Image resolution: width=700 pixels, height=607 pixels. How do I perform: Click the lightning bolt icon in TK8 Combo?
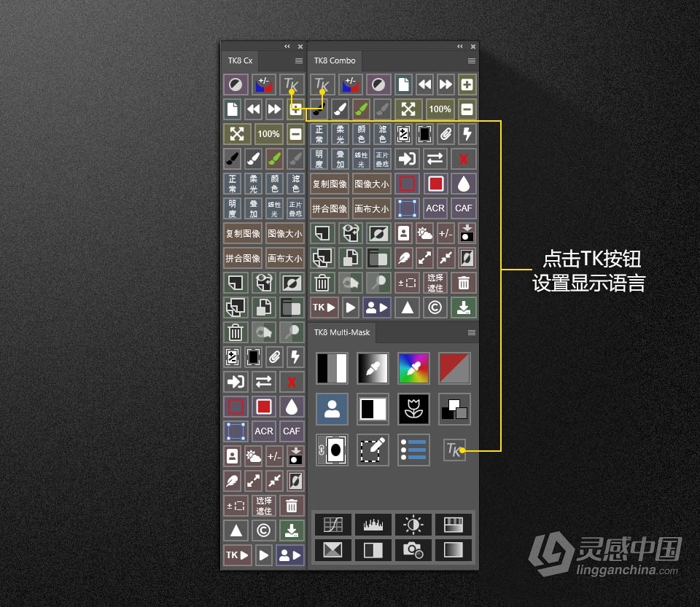[467, 134]
